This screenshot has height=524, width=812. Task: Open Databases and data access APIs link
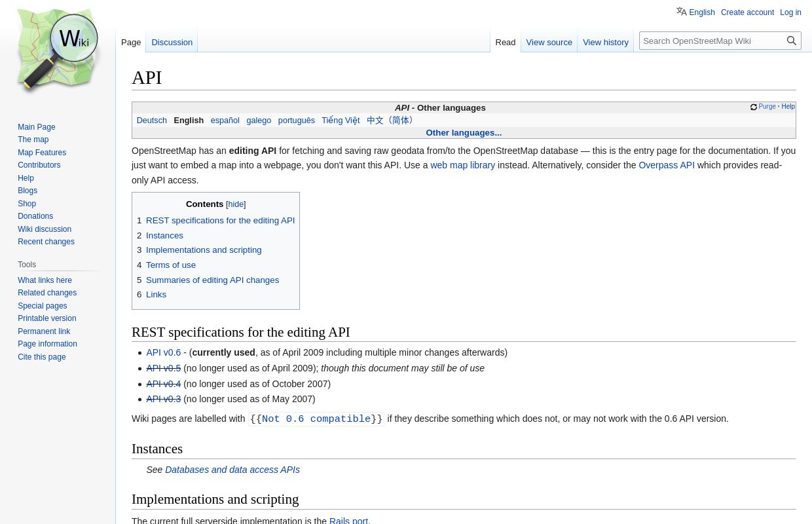[x=232, y=470]
